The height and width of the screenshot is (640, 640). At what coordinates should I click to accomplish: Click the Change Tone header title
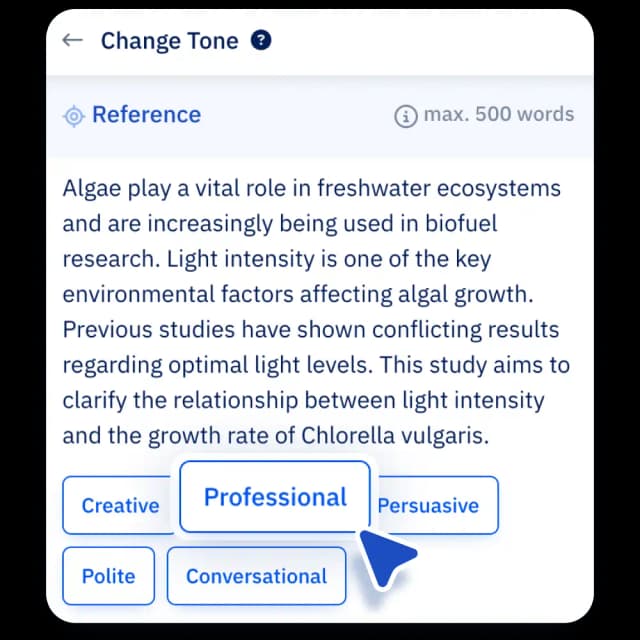point(169,41)
